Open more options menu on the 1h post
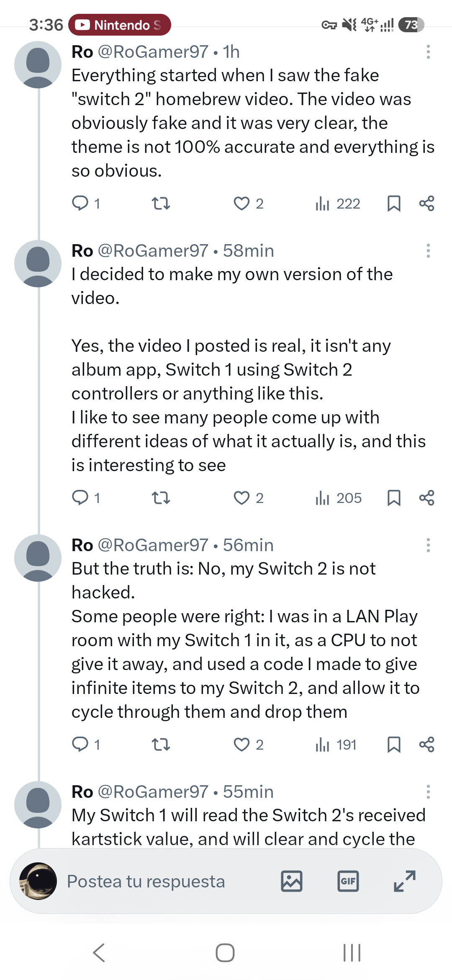Screen dimensions: 452x980 [428, 52]
